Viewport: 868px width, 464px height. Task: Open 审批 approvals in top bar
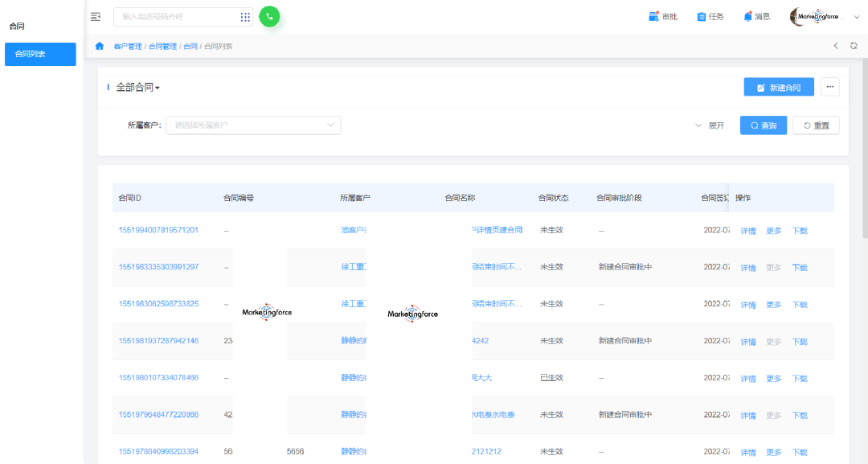(x=663, y=17)
